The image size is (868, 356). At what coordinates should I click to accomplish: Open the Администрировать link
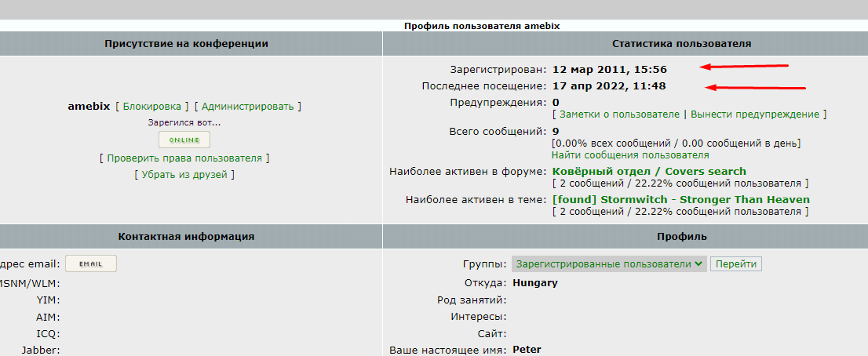pos(247,106)
